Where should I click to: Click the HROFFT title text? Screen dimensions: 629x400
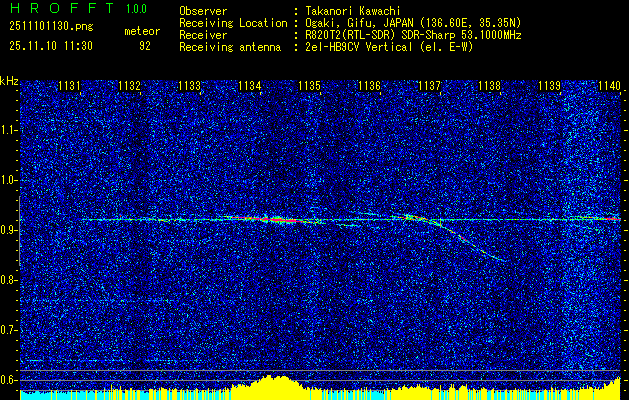pos(62,8)
